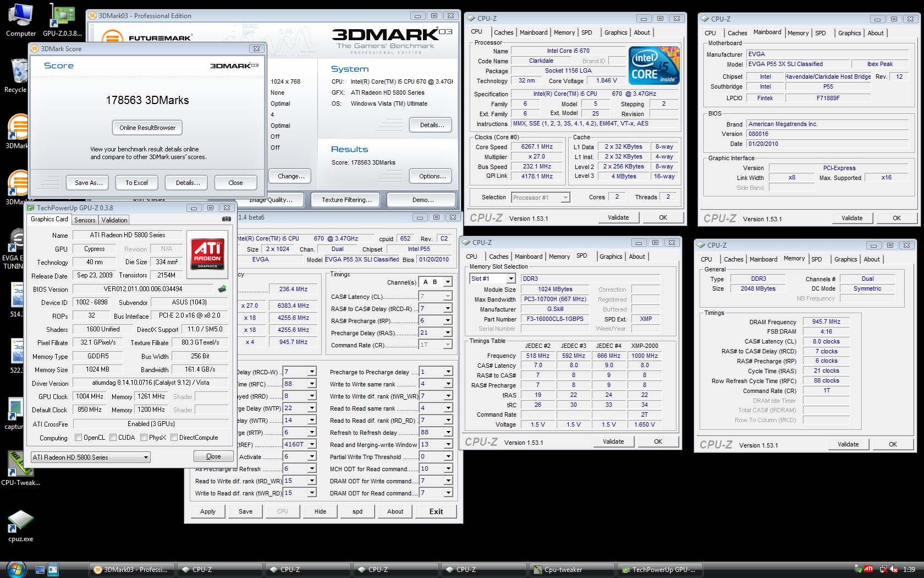This screenshot has height=578, width=924.
Task: Click the Windows Start orb
Action: pyautogui.click(x=16, y=569)
